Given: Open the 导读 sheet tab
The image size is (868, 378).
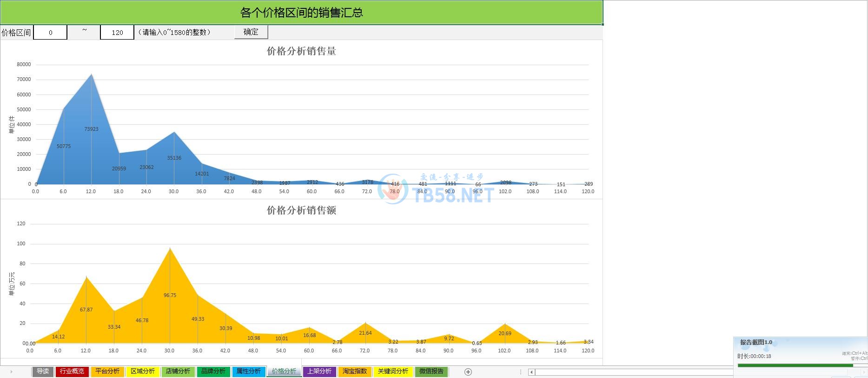Looking at the screenshot, I should click(43, 371).
